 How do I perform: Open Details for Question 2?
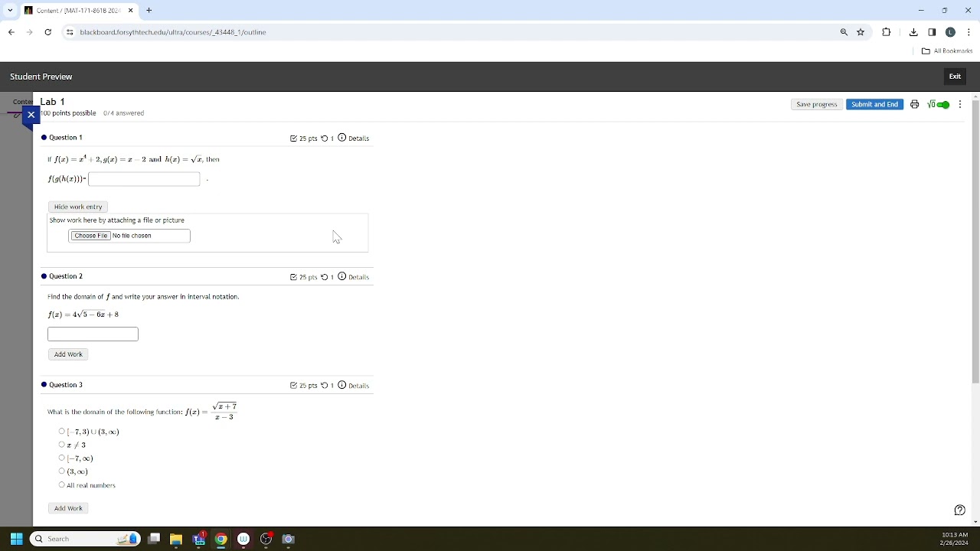click(358, 277)
